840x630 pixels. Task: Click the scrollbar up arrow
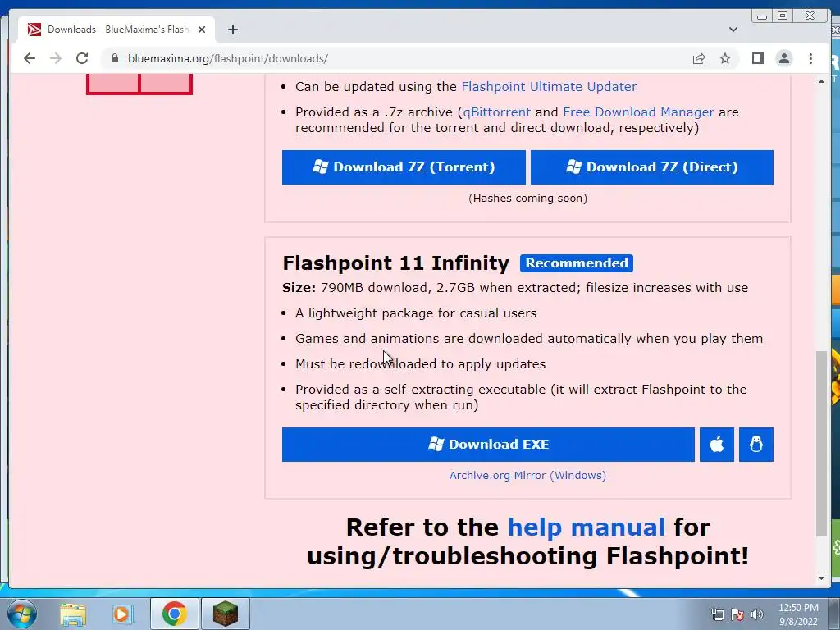point(821,81)
